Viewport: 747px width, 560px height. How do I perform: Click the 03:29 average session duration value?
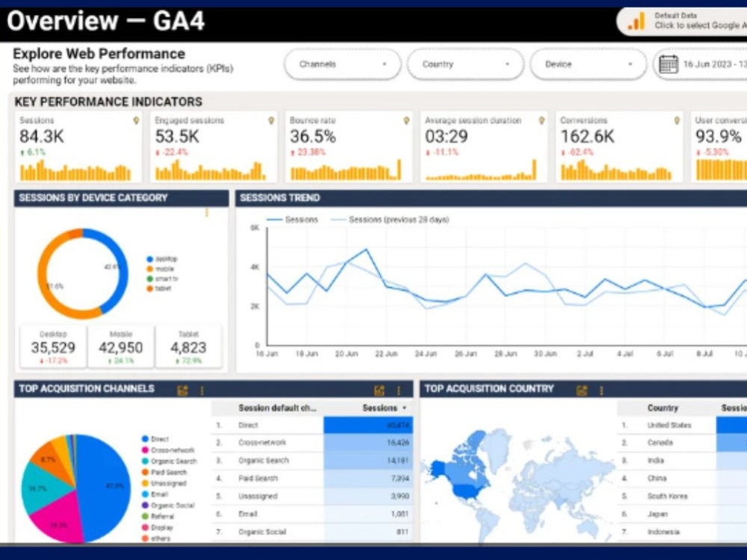(x=446, y=137)
